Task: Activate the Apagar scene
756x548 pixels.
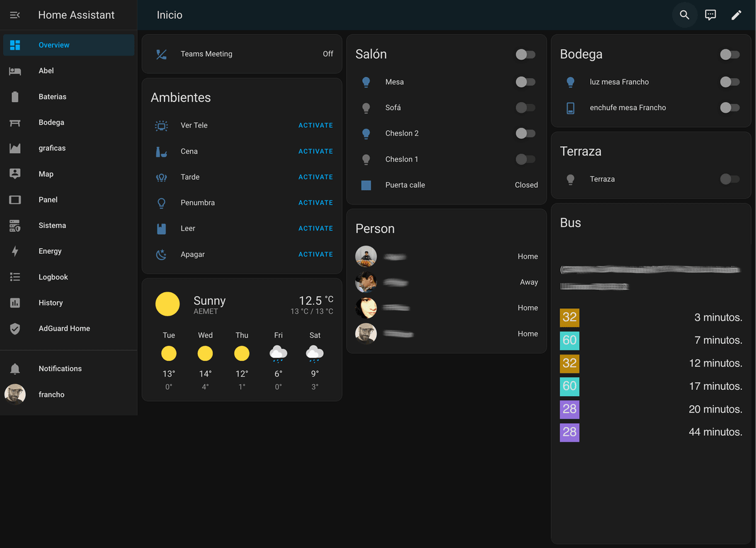Action: point(316,254)
